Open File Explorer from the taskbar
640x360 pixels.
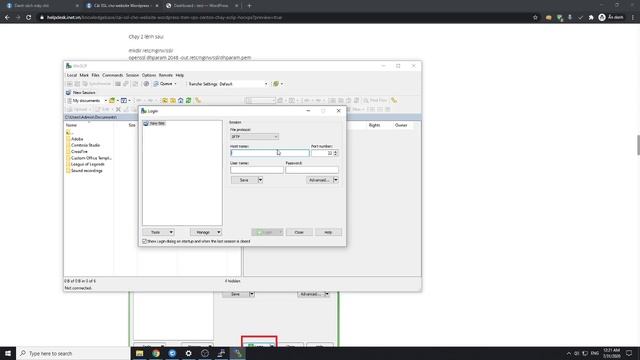pyautogui.click(x=140, y=353)
